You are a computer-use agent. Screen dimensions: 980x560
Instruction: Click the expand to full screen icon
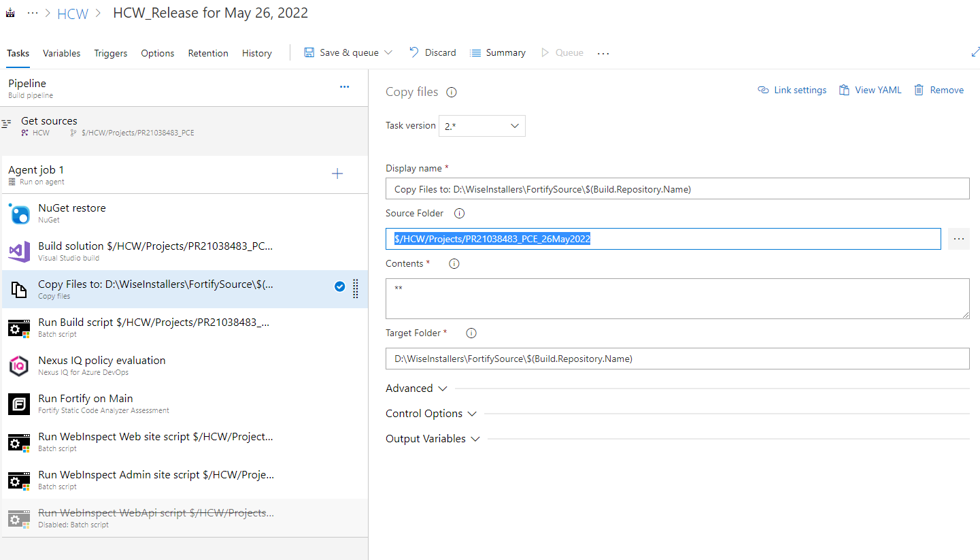coord(975,52)
